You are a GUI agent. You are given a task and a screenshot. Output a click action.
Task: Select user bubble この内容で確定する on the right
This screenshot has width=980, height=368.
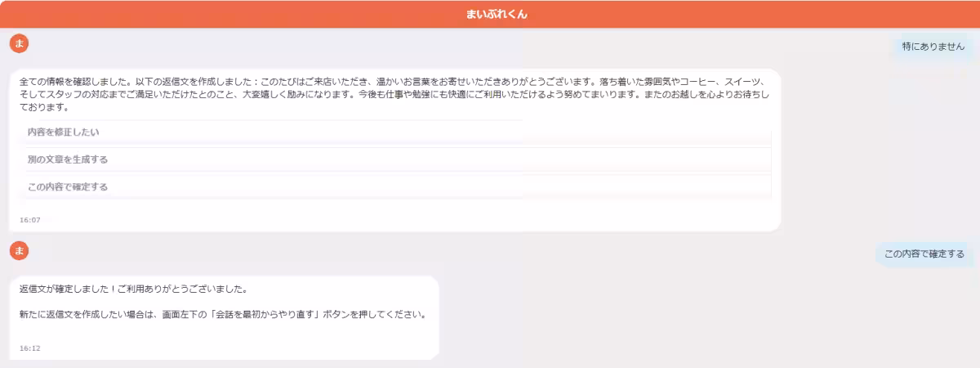(x=924, y=254)
